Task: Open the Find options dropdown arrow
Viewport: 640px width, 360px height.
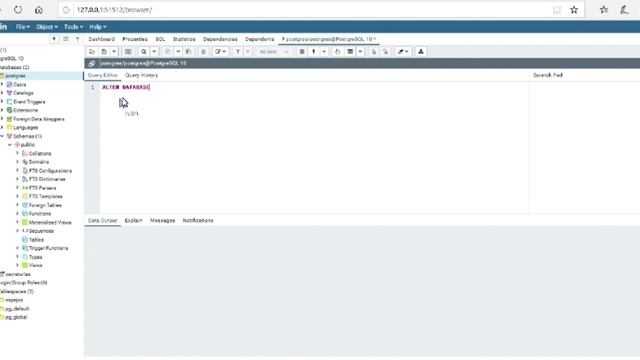Action: (154, 52)
